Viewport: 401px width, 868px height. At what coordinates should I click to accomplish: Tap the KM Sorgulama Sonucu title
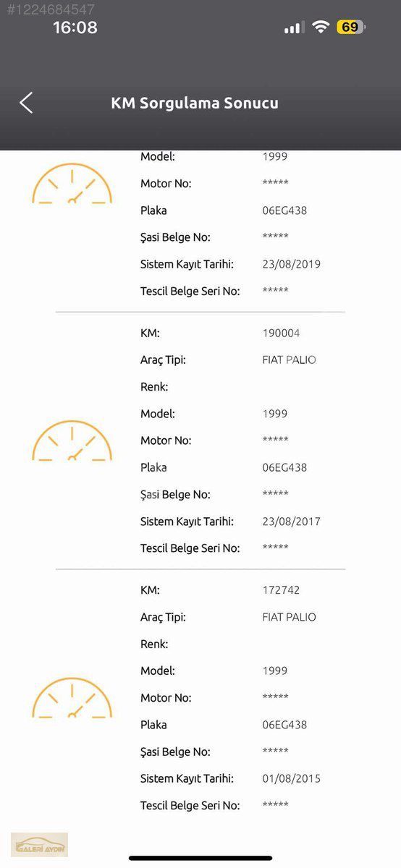pos(195,103)
